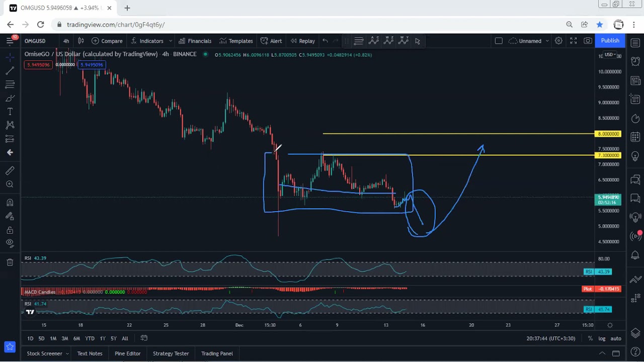Select the ruler measure tool
The width and height of the screenshot is (644, 362).
[x=10, y=171]
